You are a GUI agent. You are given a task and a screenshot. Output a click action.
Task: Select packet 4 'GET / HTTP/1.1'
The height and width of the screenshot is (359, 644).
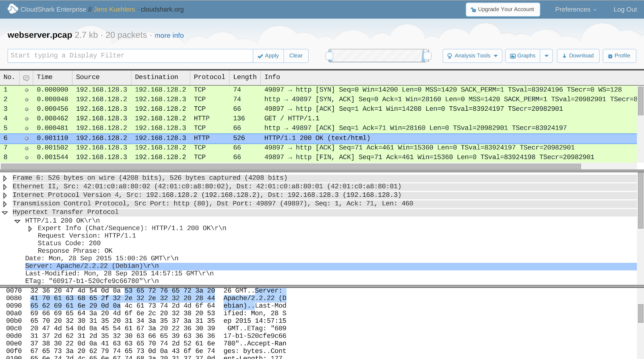tap(318, 119)
